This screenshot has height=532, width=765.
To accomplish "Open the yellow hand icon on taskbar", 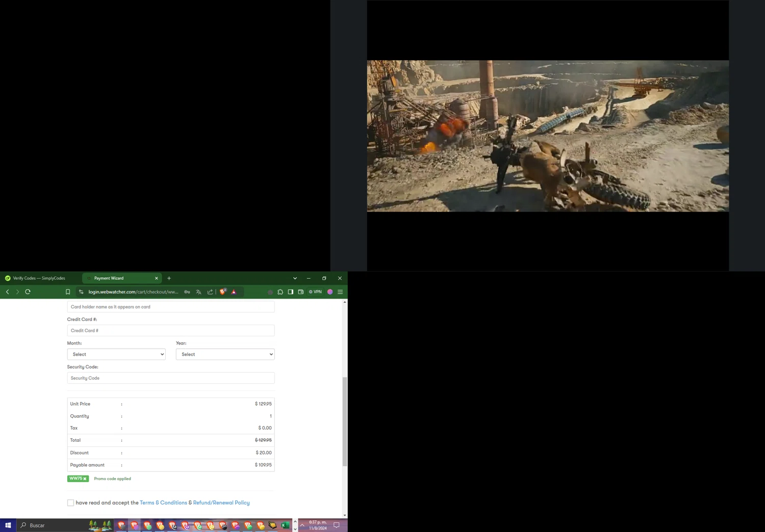I will tap(273, 525).
